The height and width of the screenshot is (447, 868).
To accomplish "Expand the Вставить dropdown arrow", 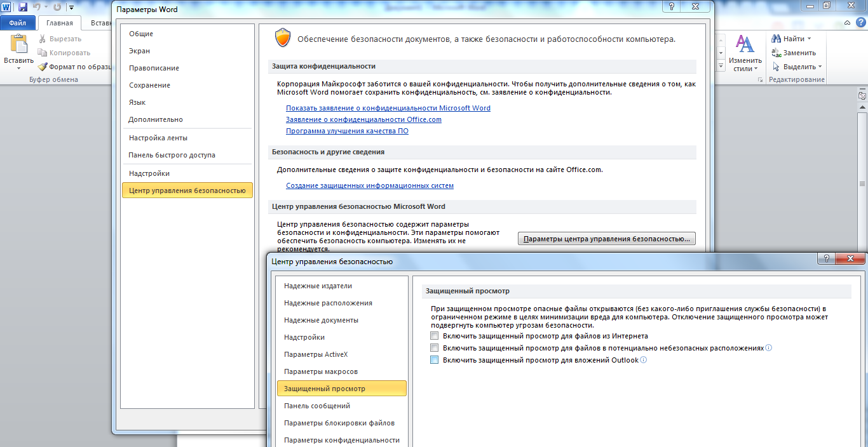I will [19, 69].
